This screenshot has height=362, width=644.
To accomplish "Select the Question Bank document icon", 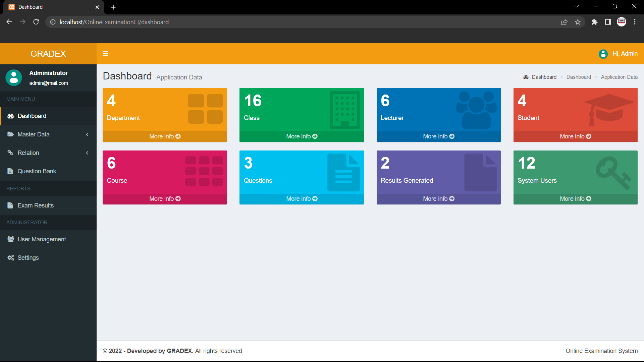I will [11, 171].
